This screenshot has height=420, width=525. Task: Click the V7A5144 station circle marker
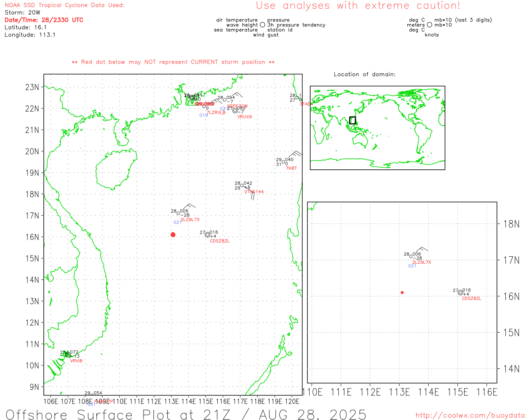click(x=242, y=185)
